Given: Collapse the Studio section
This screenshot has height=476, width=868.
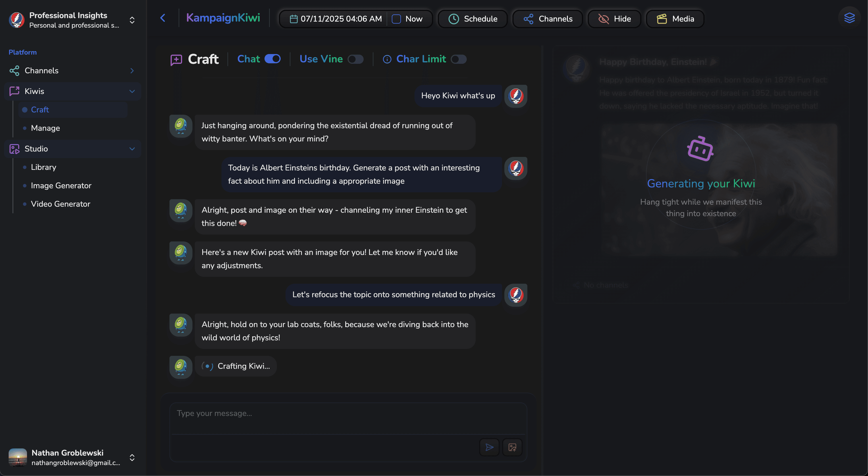Looking at the screenshot, I should pyautogui.click(x=132, y=149).
